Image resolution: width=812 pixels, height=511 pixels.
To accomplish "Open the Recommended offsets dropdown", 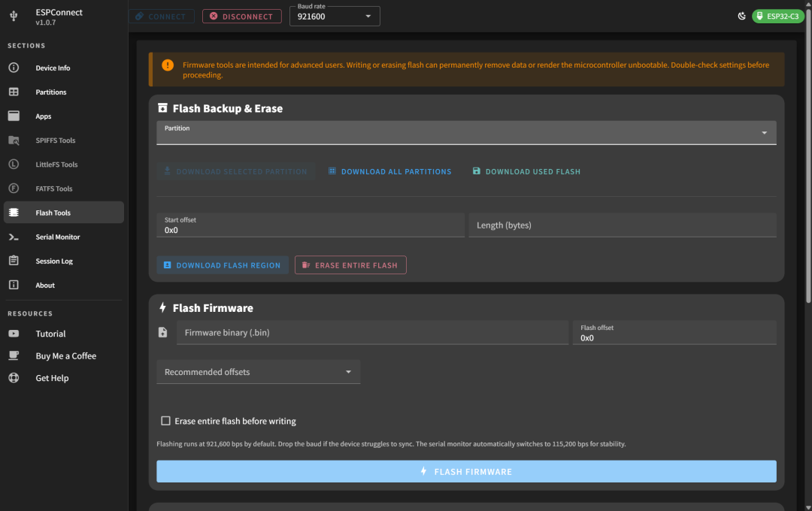I will [258, 372].
